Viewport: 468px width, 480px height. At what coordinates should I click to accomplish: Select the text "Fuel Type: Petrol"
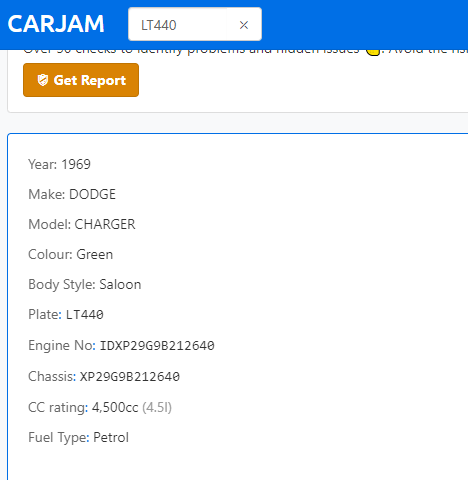coord(78,437)
